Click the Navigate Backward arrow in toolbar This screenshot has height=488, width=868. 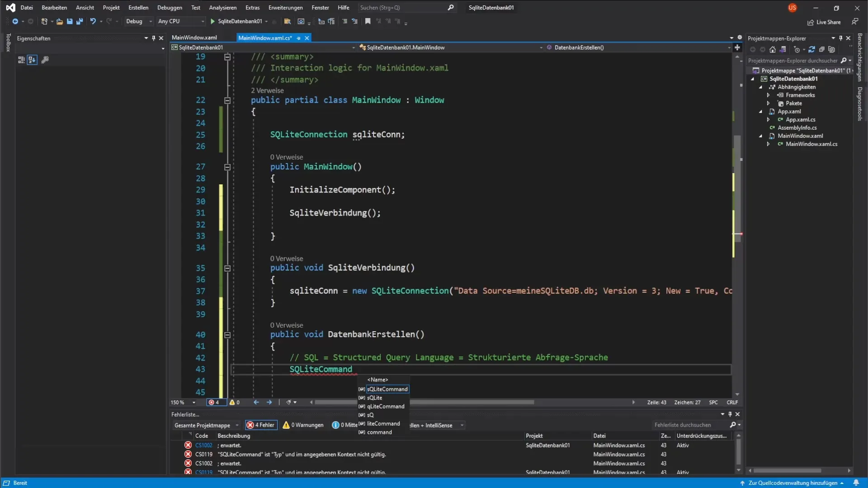tap(15, 21)
